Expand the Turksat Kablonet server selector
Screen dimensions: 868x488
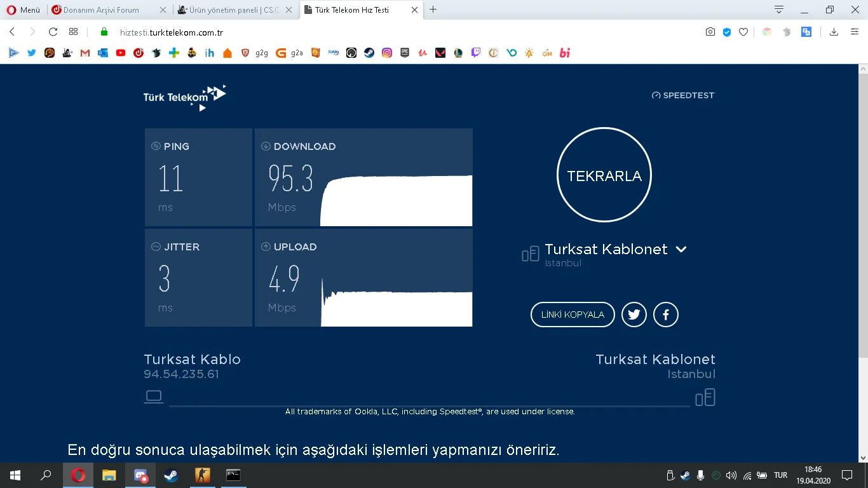tap(681, 249)
